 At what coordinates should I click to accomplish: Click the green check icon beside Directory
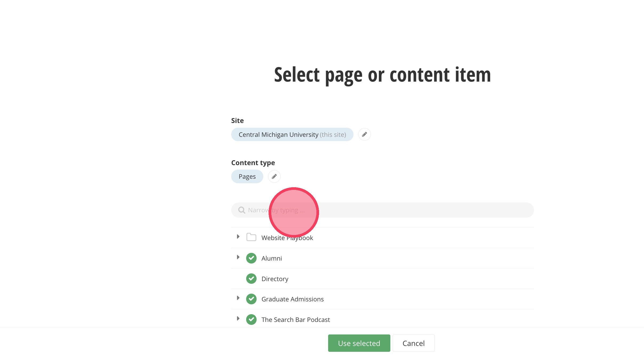click(x=251, y=279)
